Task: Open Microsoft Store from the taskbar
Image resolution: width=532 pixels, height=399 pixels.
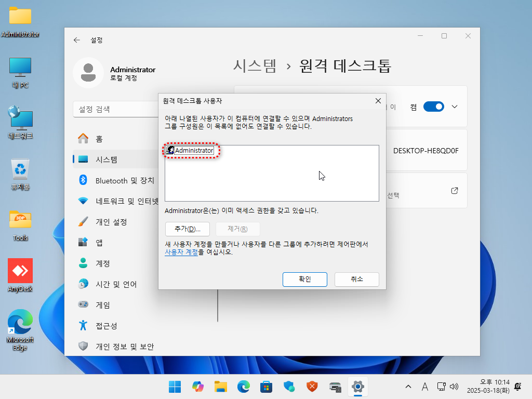Action: pos(267,387)
